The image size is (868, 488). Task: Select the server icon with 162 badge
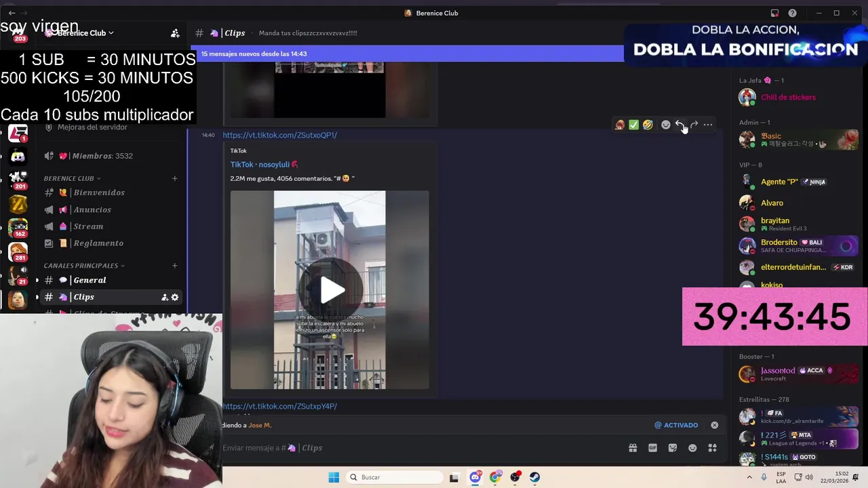coord(18,227)
